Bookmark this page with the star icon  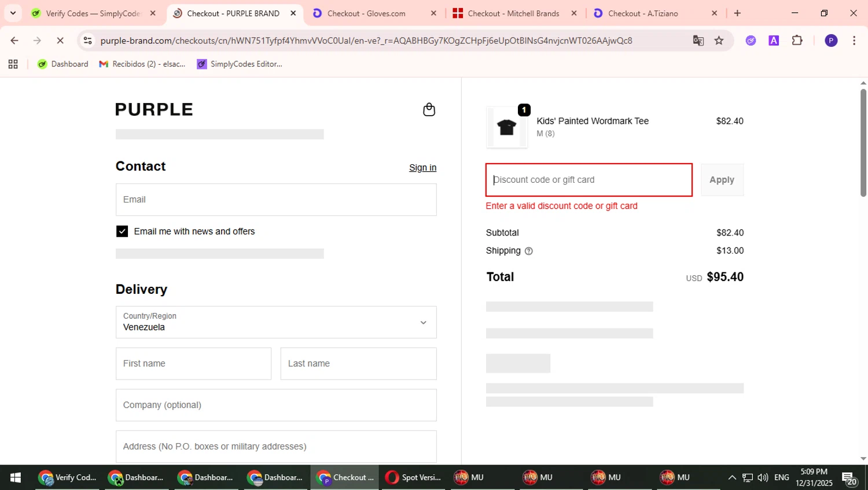click(719, 40)
